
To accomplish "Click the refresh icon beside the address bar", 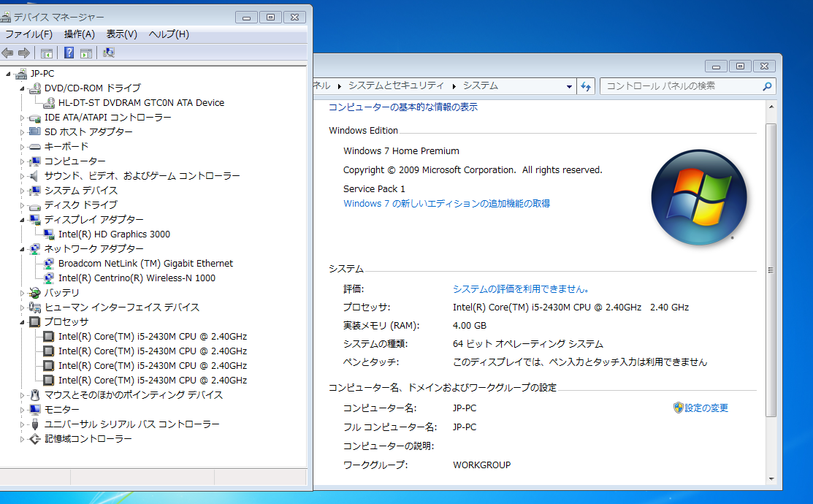I will tap(586, 86).
